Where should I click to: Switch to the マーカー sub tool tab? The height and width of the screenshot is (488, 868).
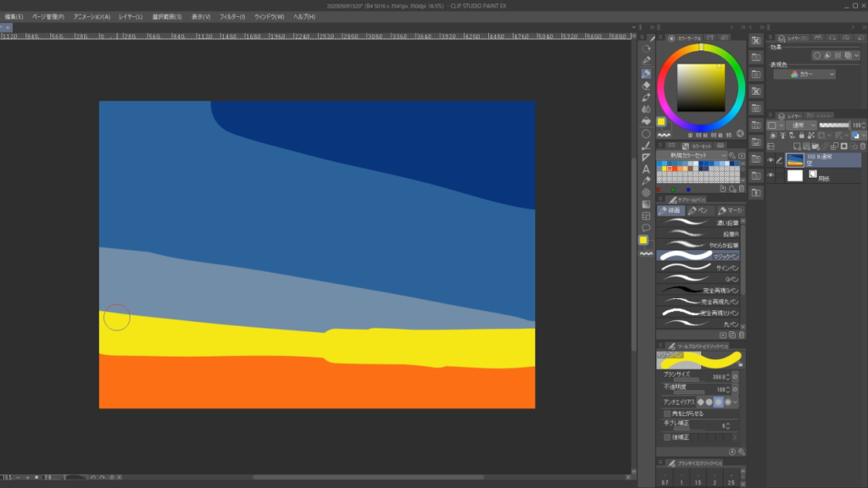(730, 210)
